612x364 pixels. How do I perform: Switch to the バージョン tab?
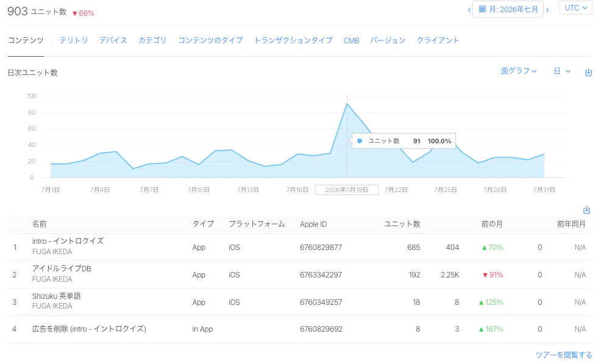(x=388, y=40)
